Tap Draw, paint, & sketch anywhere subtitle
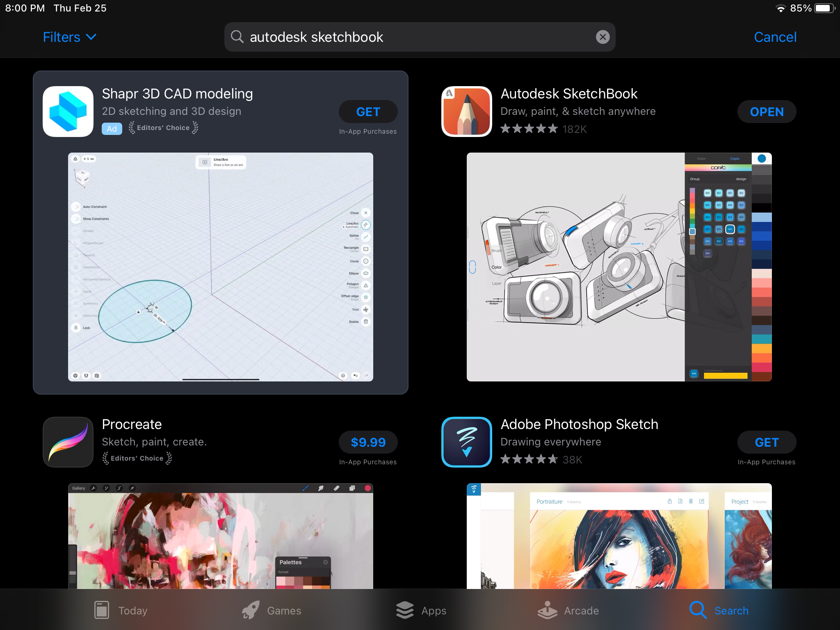Screen dimensions: 840x630 (578, 111)
